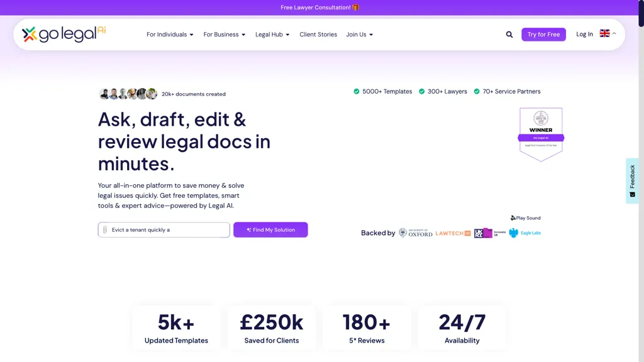This screenshot has width=644, height=362.
Task: Click the paperclip attachment icon in input
Action: [x=105, y=230]
